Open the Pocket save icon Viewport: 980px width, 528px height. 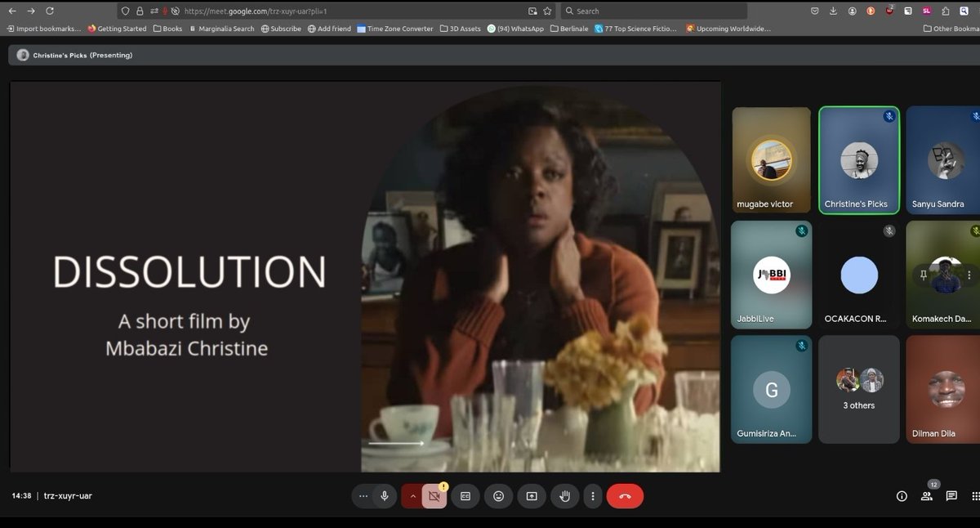(x=814, y=11)
